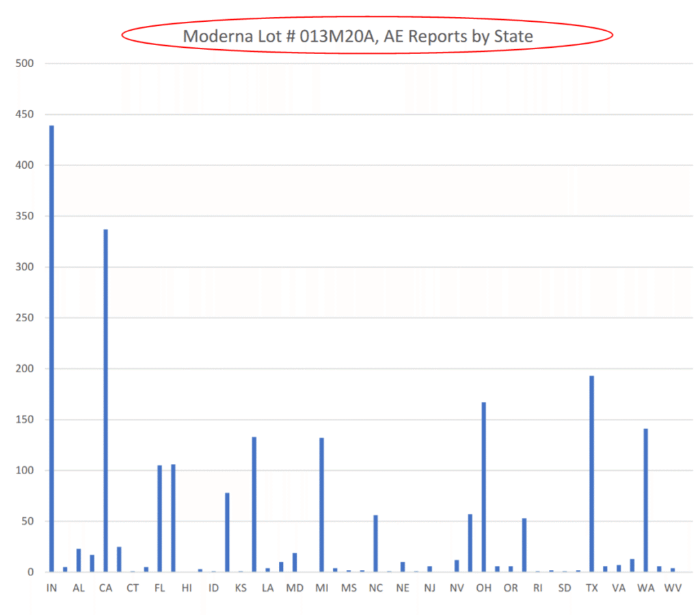Select the MI state label on the x-axis
Image resolution: width=700 pixels, height=615 pixels.
(x=322, y=588)
